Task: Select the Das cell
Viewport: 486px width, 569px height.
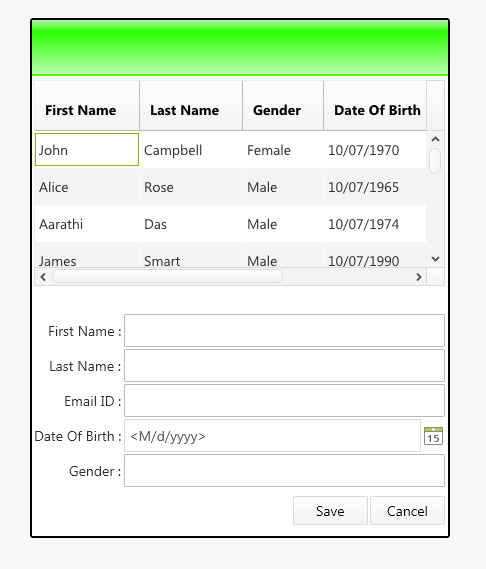Action: pyautogui.click(x=191, y=224)
